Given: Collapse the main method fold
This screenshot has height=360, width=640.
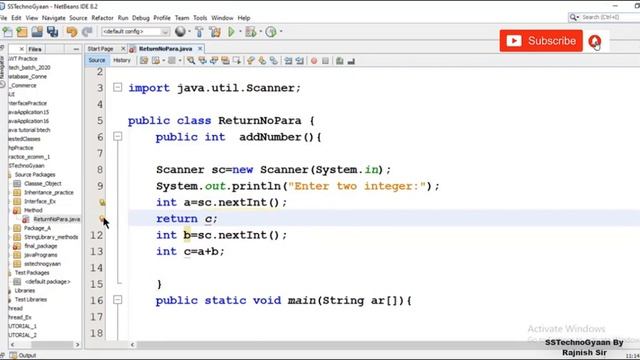Looking at the screenshot, I should [118, 300].
